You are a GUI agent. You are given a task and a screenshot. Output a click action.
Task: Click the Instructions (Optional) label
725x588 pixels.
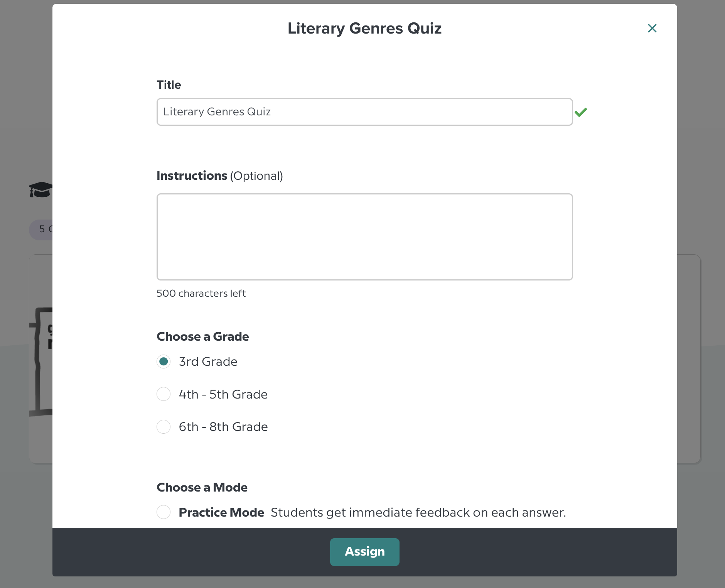[219, 176]
